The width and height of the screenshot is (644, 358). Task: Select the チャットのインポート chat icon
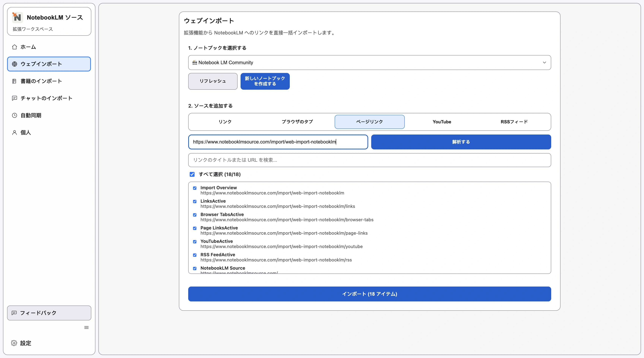click(x=15, y=98)
